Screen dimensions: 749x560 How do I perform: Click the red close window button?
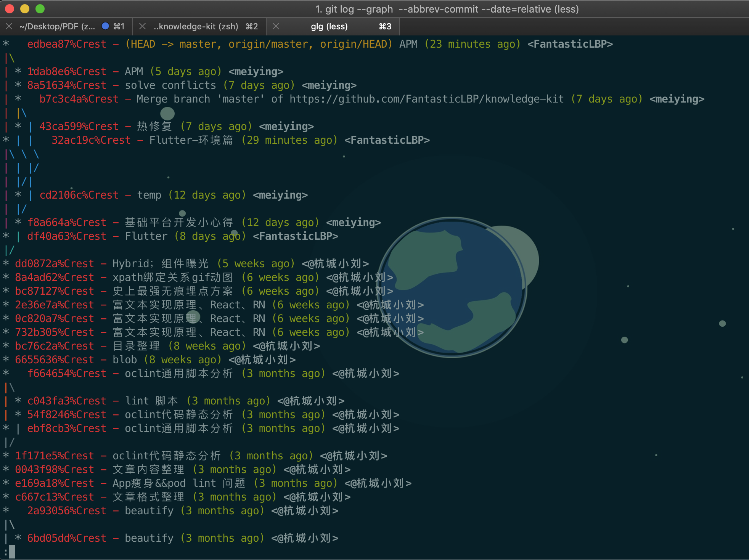coord(10,9)
